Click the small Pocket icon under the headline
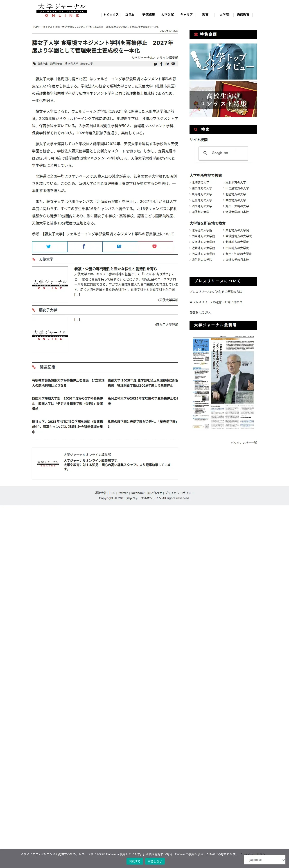 pyautogui.click(x=173, y=64)
